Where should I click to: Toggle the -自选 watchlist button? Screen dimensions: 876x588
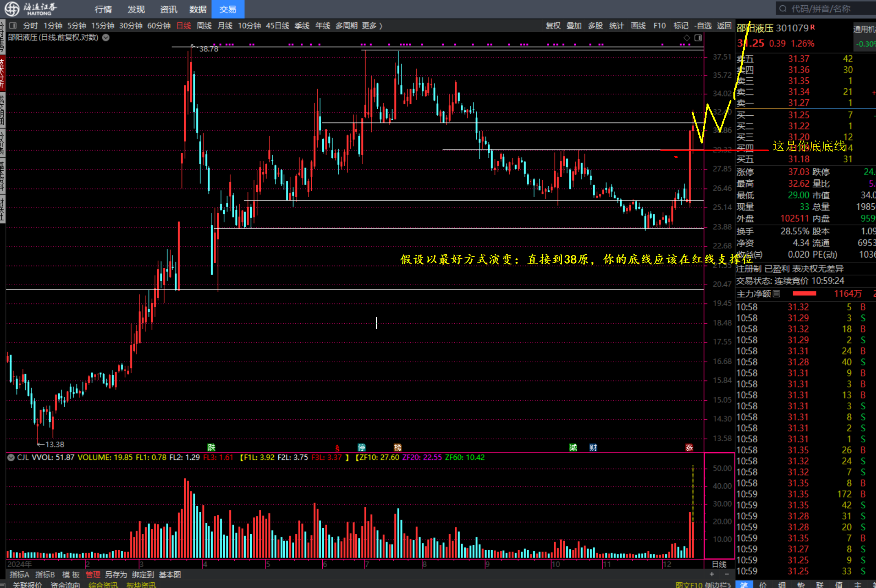(x=703, y=26)
